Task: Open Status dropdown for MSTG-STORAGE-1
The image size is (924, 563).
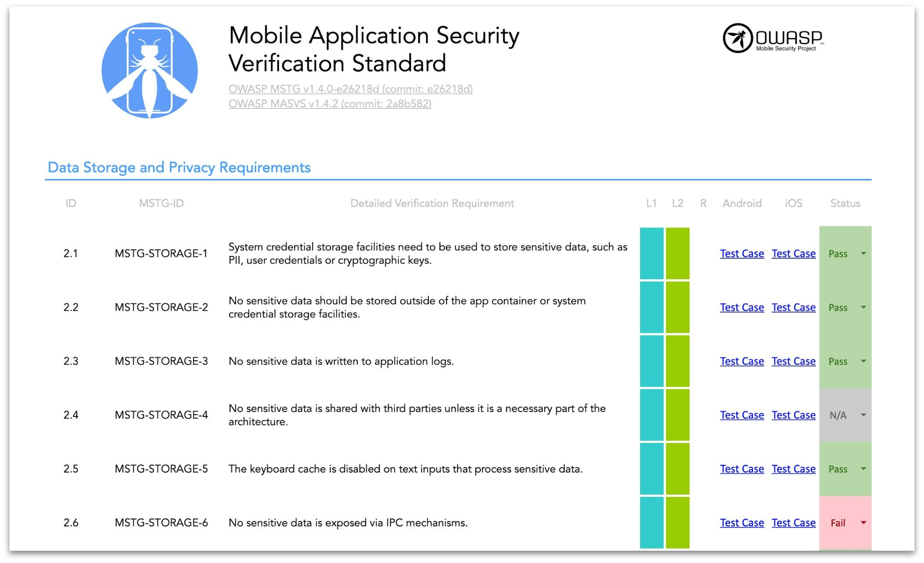Action: [x=863, y=254]
